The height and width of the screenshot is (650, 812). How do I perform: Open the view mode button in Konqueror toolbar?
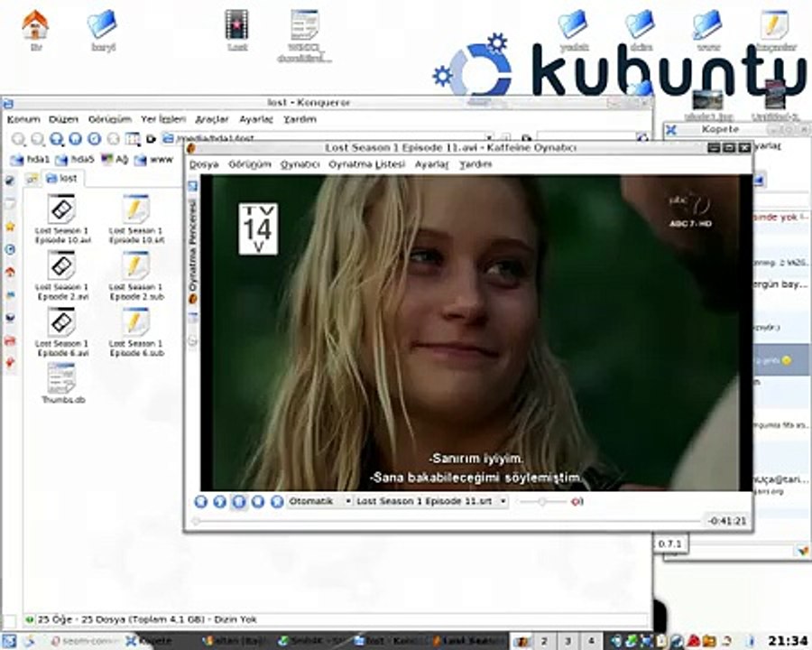tap(133, 139)
